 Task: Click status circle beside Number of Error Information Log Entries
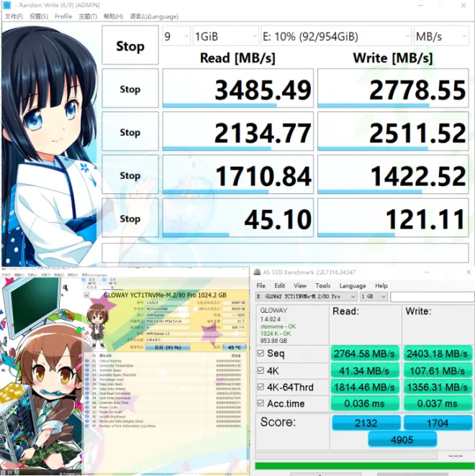87,426
